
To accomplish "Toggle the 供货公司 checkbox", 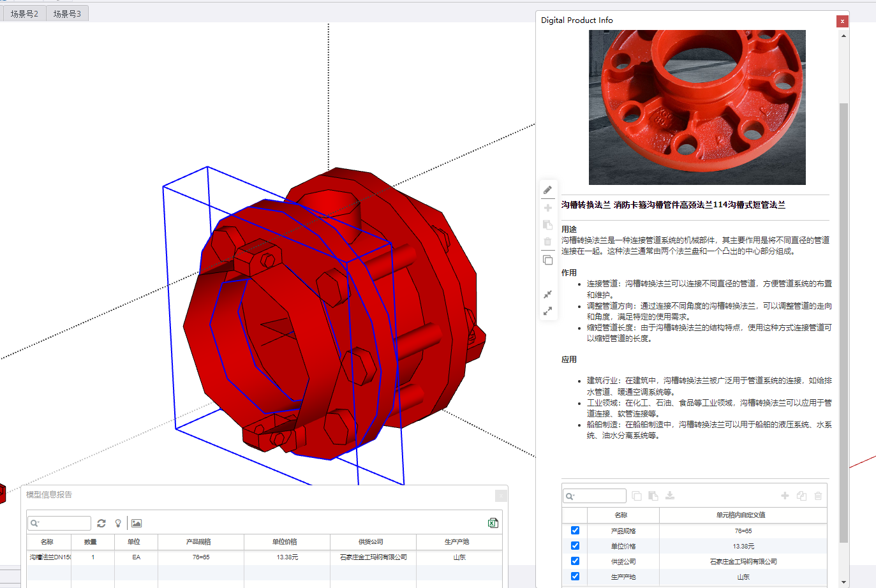I will tap(575, 561).
